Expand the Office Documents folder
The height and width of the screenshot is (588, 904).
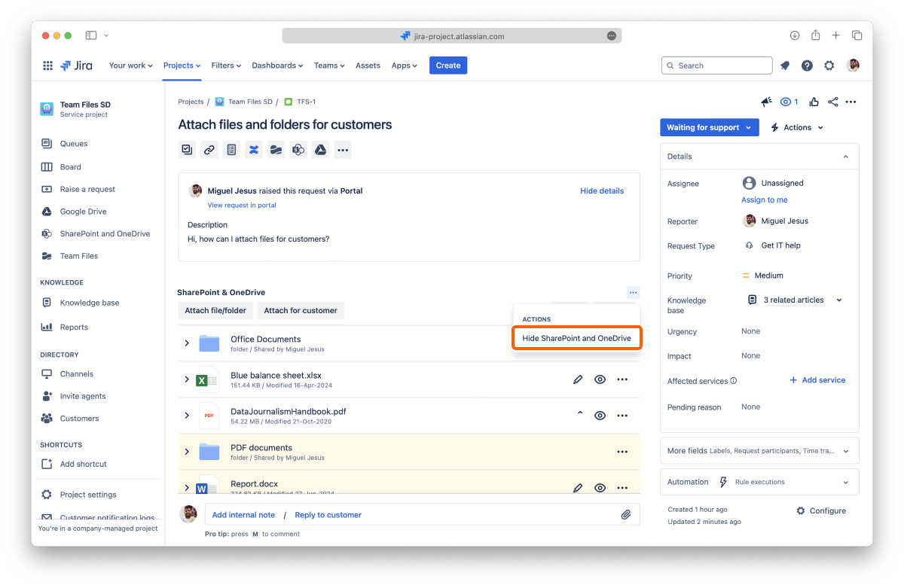[x=187, y=343]
